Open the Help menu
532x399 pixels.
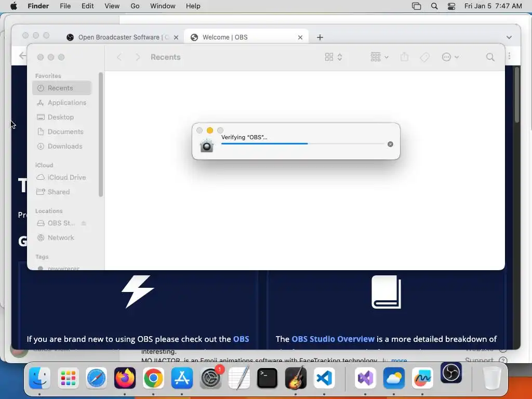193,6
